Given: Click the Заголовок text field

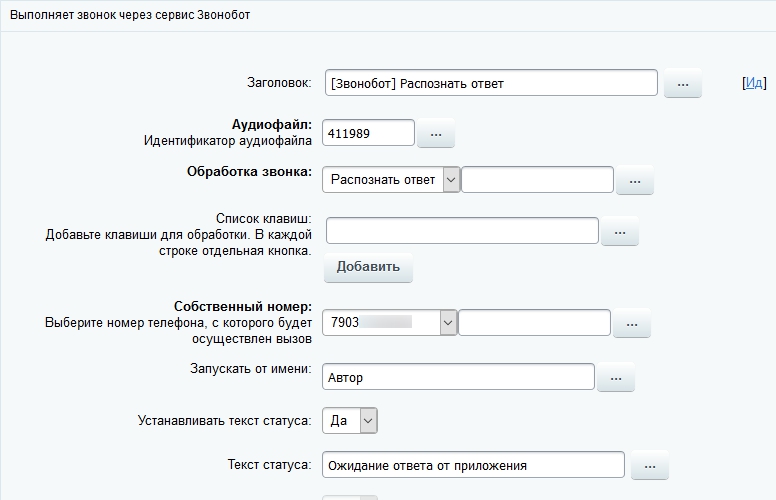Looking at the screenshot, I should tap(490, 83).
